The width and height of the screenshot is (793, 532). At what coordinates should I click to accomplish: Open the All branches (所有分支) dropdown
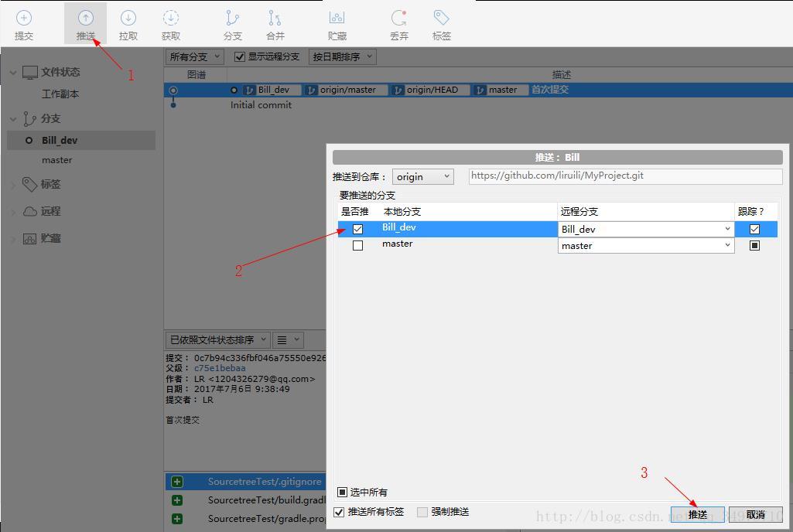[x=195, y=56]
